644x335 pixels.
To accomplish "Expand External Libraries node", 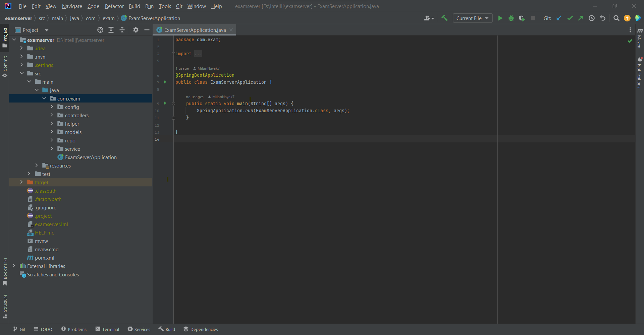I will [x=14, y=266].
